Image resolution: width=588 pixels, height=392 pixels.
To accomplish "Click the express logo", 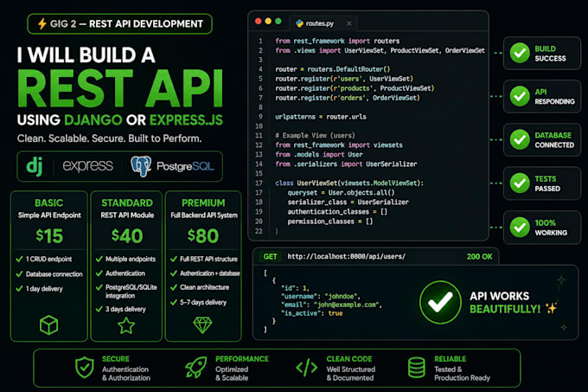I will point(87,166).
